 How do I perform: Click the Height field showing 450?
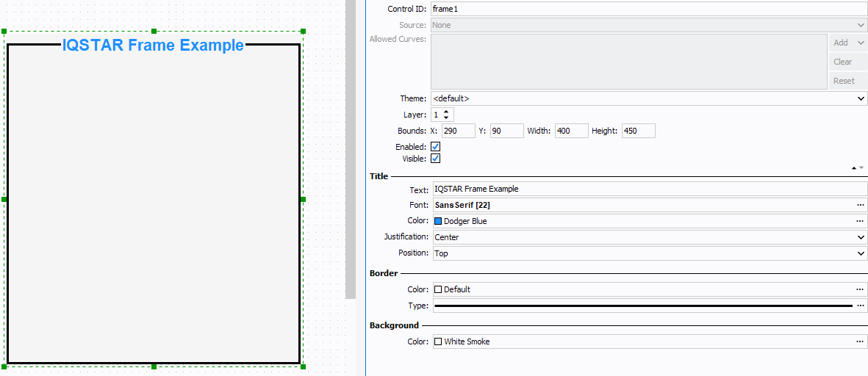coord(638,131)
